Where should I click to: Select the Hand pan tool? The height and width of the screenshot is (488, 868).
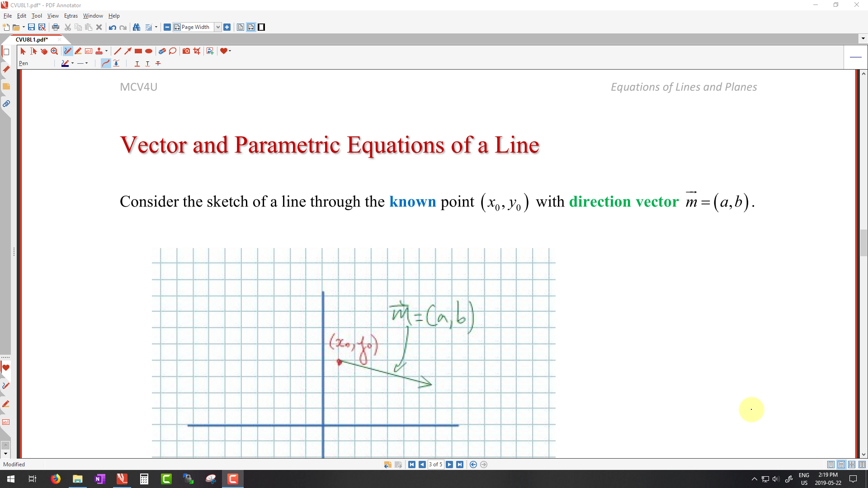[44, 51]
